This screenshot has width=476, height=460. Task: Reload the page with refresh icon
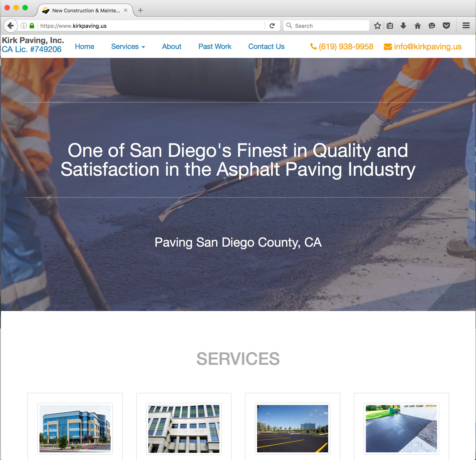[272, 26]
